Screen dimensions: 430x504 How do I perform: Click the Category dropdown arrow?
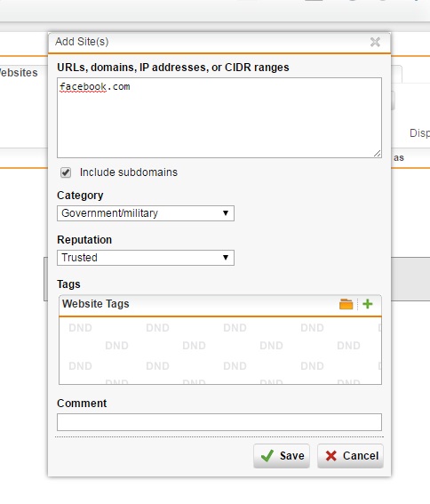[226, 213]
